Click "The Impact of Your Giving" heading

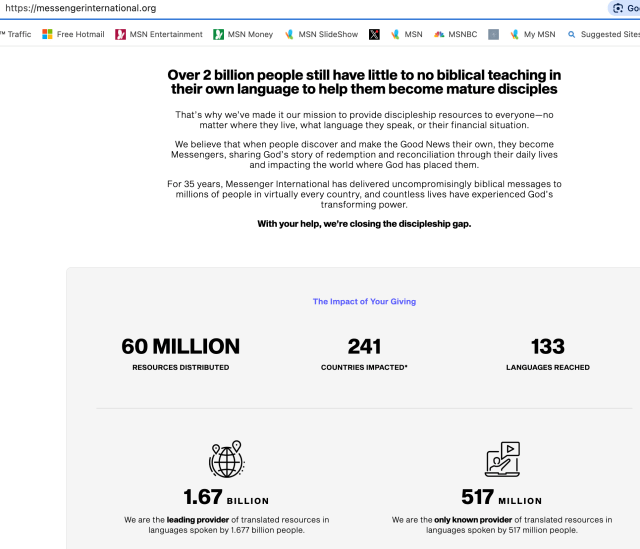click(x=364, y=301)
